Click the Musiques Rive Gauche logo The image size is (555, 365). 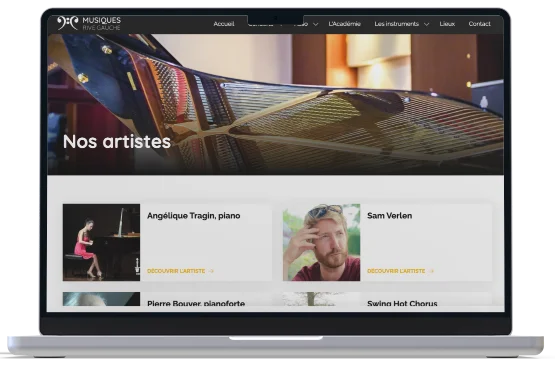click(x=89, y=23)
